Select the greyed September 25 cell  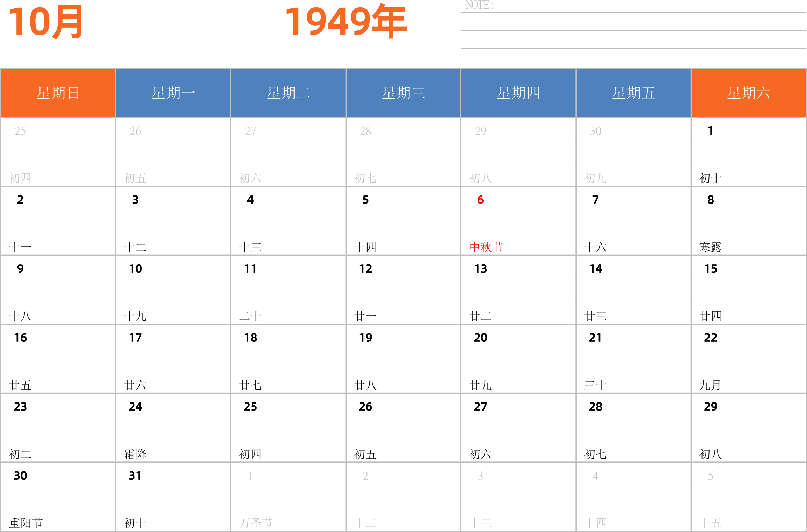pos(58,152)
